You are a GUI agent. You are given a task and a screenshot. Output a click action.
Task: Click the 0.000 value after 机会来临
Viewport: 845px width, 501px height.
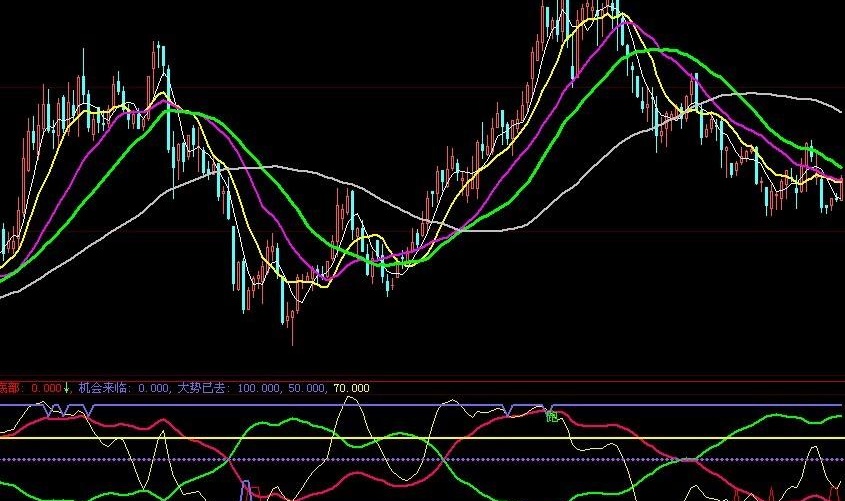[153, 388]
